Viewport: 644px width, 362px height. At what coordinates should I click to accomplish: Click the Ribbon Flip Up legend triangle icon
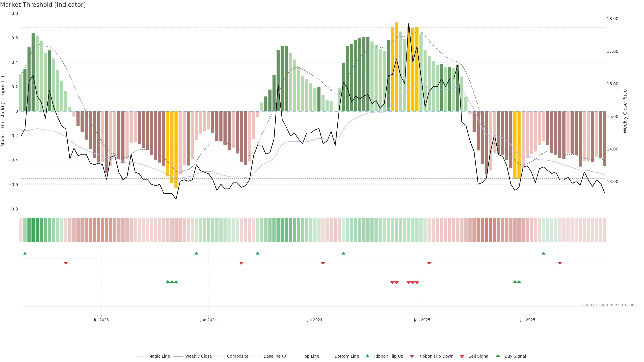click(367, 356)
